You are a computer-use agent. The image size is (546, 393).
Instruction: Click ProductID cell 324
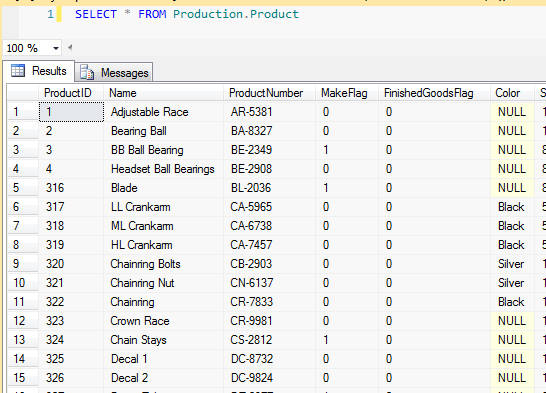click(x=71, y=340)
